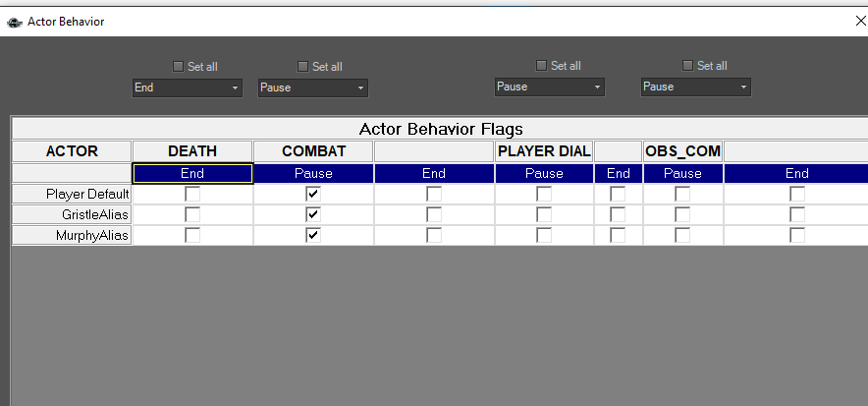Check End box after OBS_COM Pause for MurphyAlias
This screenshot has height=406, width=868.
click(797, 235)
